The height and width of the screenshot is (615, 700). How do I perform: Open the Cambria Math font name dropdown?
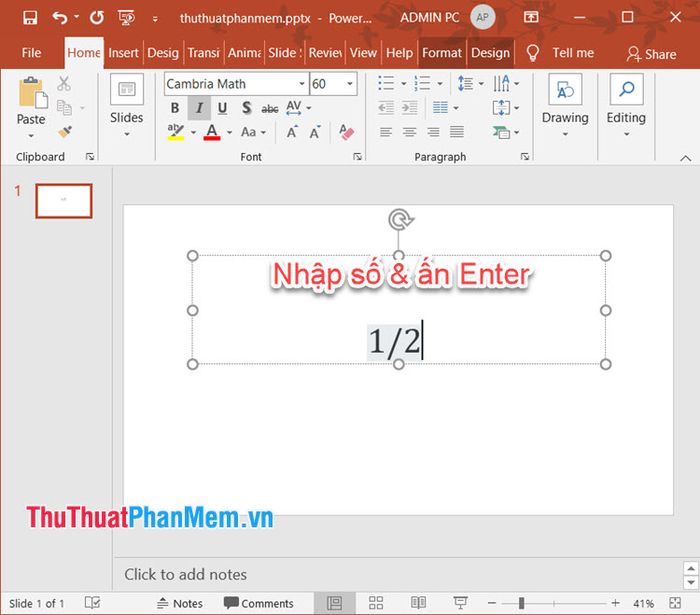(x=301, y=84)
